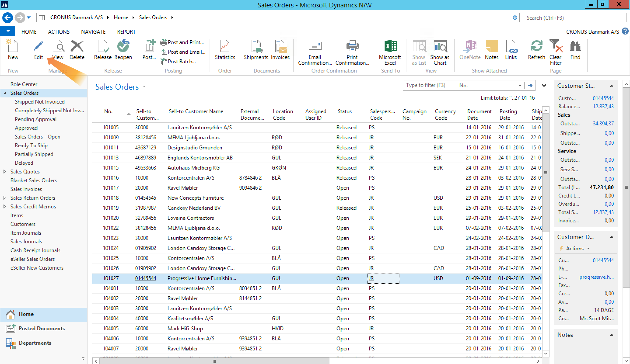Click the Type to filter field
Screen dimensions: 630x364
pos(430,85)
